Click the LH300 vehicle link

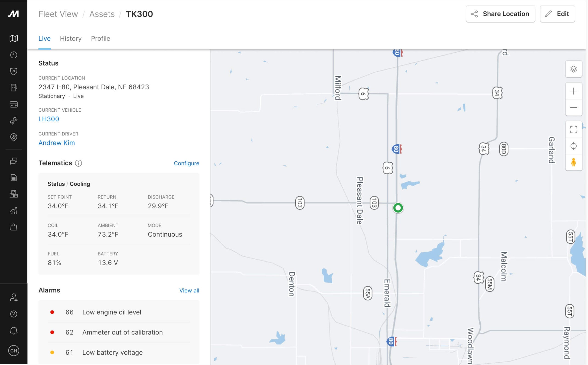48,119
